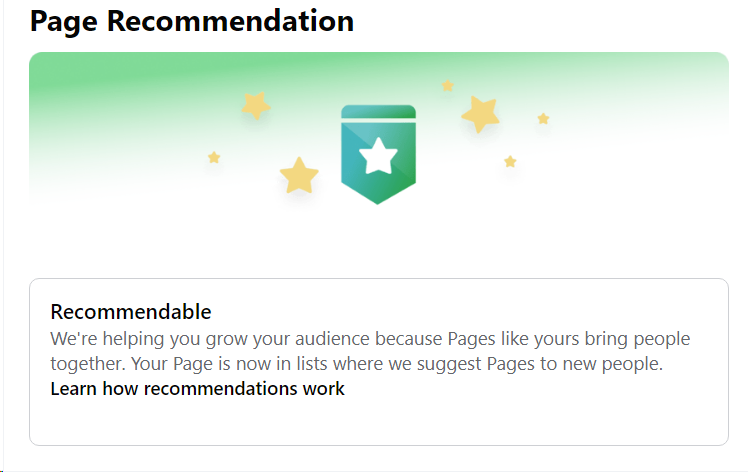Click the pointed bottom tip of the badge
Viewport: 748px width, 472px height.
click(x=378, y=200)
